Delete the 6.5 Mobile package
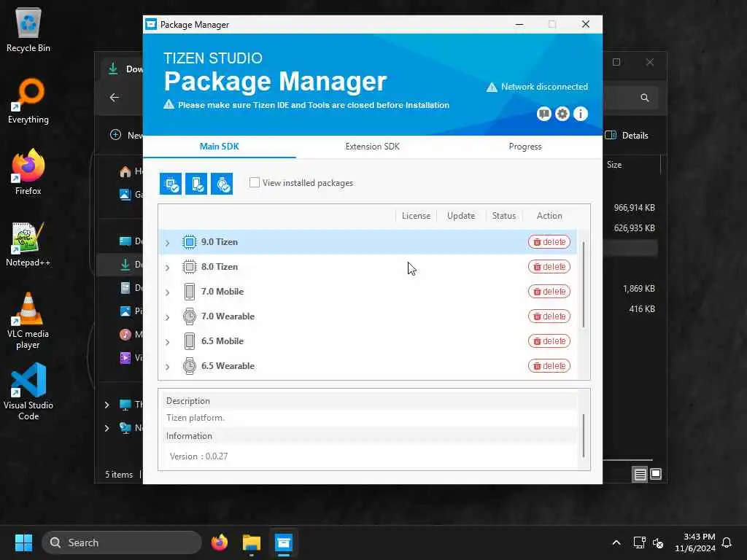The width and height of the screenshot is (747, 560). pos(549,341)
